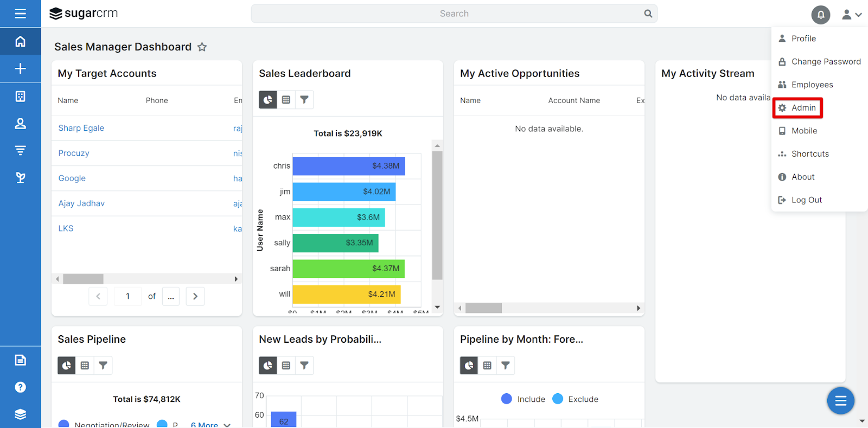Open notifications bell
The image size is (868, 428).
pos(820,15)
